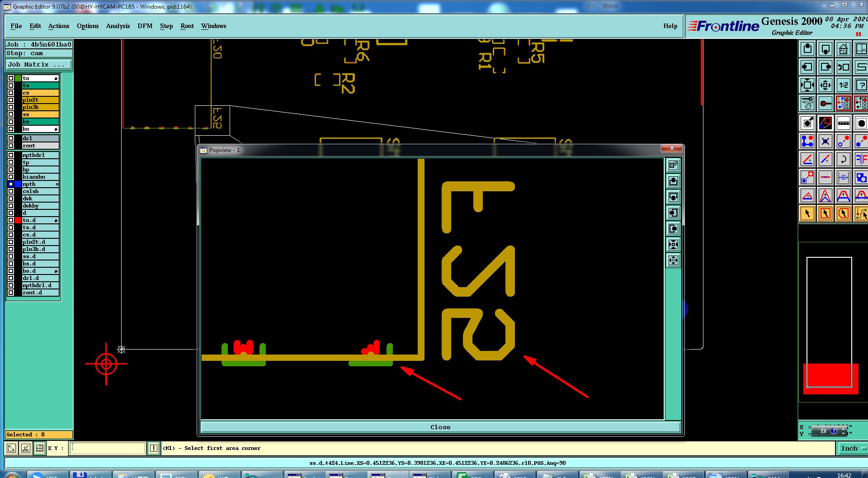Select the pln3b layer row
Viewport: 868px width, 478px height.
point(40,107)
